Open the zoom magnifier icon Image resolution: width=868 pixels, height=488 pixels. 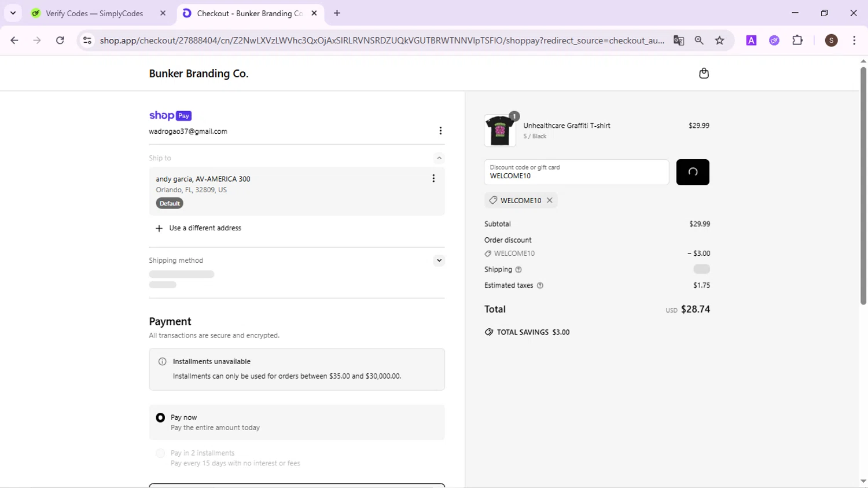pos(699,41)
